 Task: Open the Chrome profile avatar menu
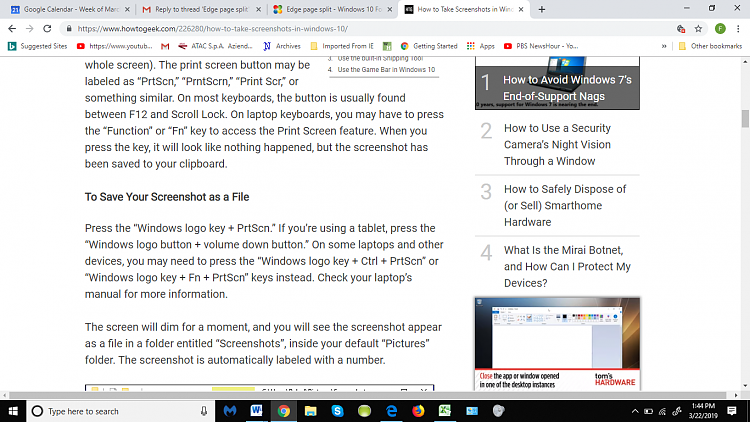click(720, 29)
